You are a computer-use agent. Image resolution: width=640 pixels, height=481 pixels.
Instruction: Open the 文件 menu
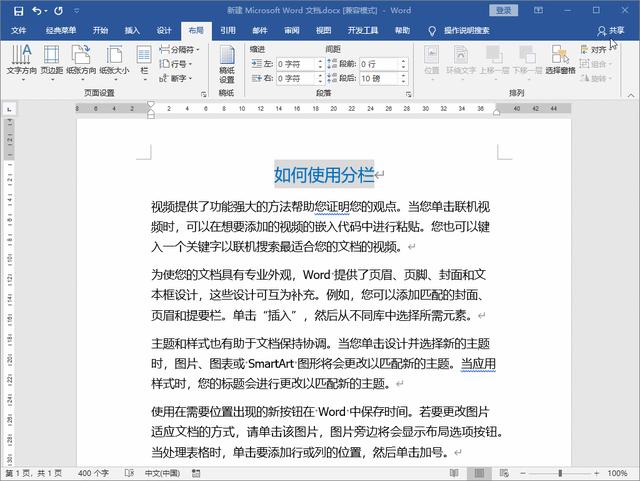(19, 30)
